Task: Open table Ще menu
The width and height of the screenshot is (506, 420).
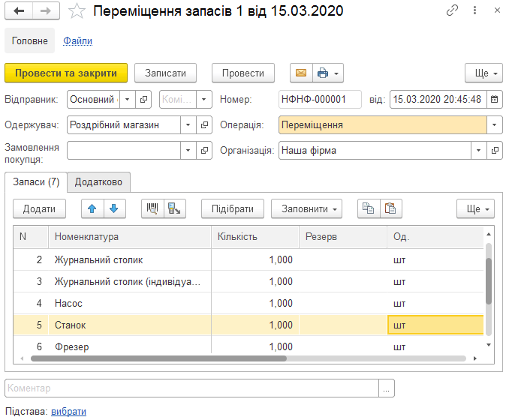Action: pyautogui.click(x=475, y=208)
